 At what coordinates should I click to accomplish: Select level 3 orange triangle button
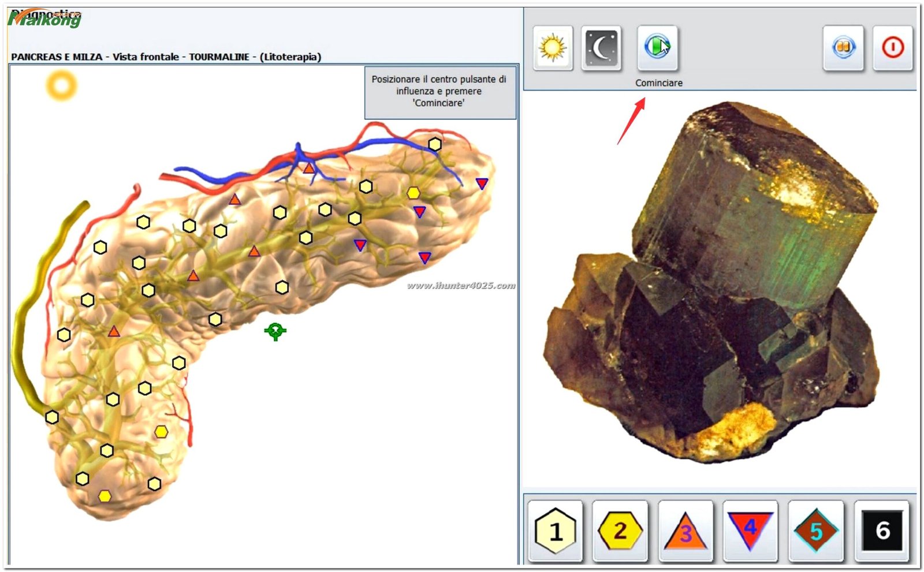[685, 530]
